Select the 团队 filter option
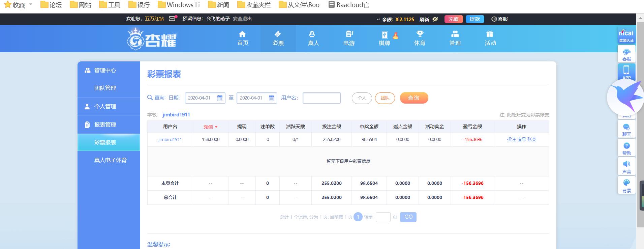 click(385, 98)
